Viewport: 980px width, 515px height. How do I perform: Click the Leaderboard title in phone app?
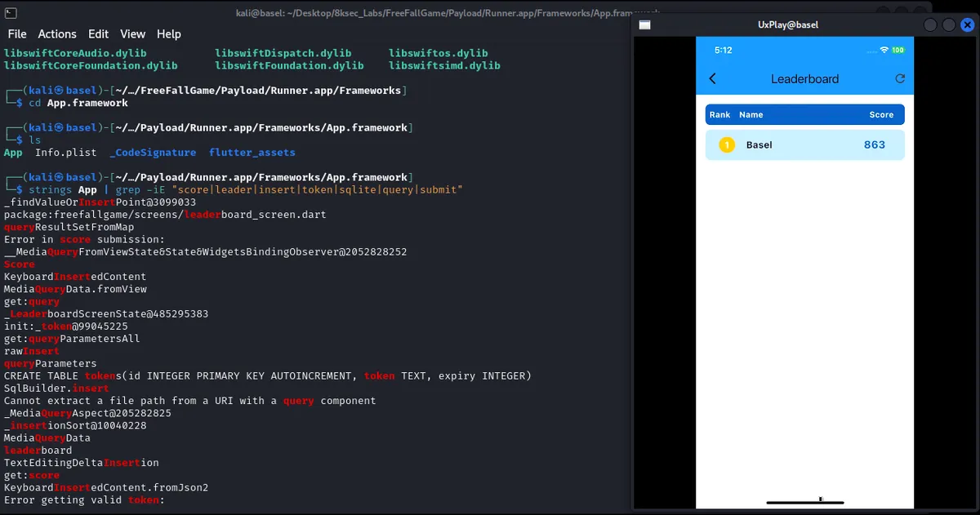tap(804, 79)
